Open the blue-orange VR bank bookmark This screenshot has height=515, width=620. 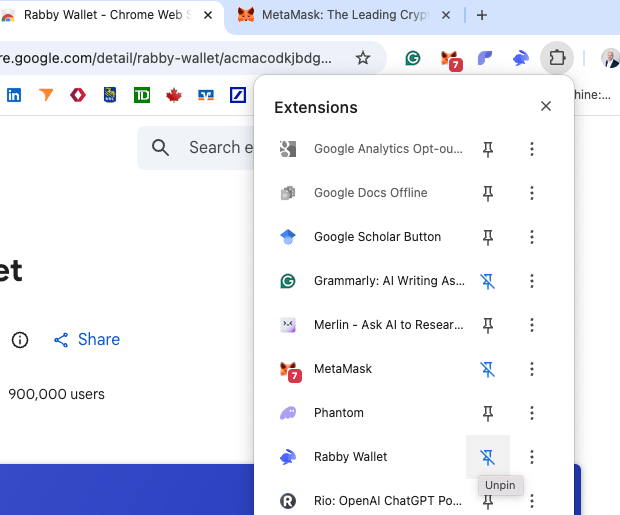(206, 95)
